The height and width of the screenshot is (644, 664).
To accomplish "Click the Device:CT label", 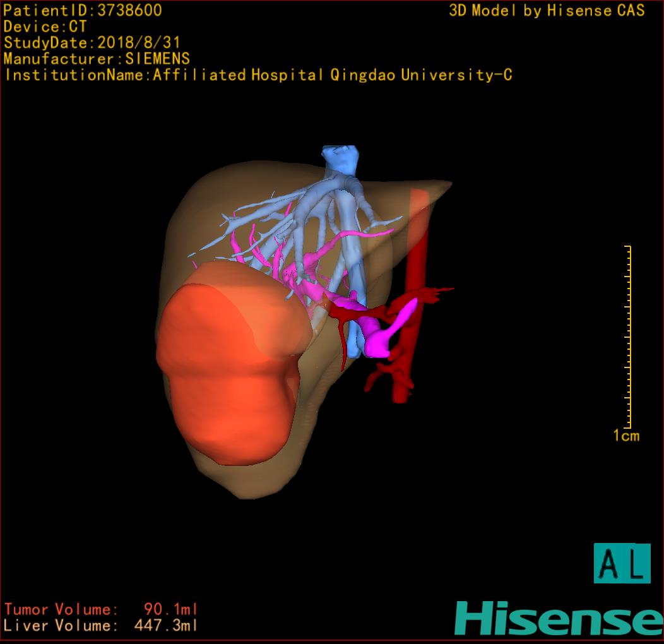I will [45, 27].
